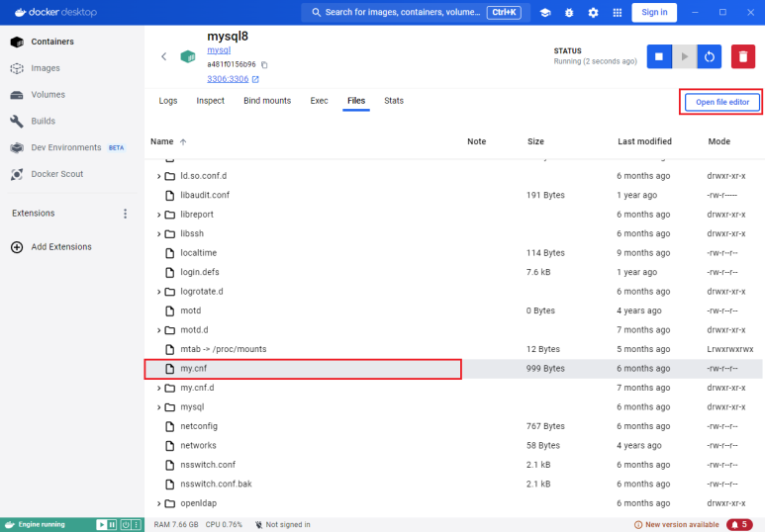Viewport: 765px width, 532px height.
Task: Click the Open file editor button
Action: [722, 103]
